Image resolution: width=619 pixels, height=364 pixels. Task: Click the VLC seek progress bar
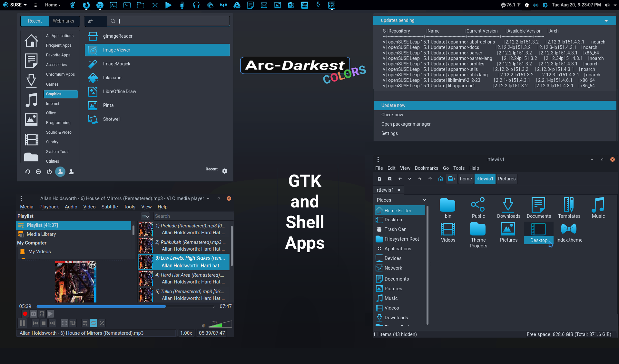[125, 306]
